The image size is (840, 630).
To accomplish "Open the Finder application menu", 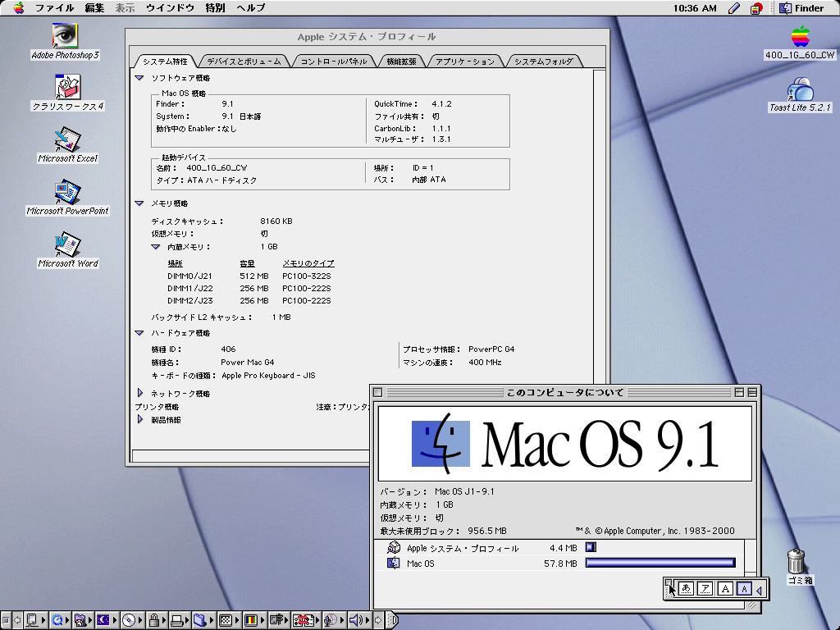I will pos(801,8).
